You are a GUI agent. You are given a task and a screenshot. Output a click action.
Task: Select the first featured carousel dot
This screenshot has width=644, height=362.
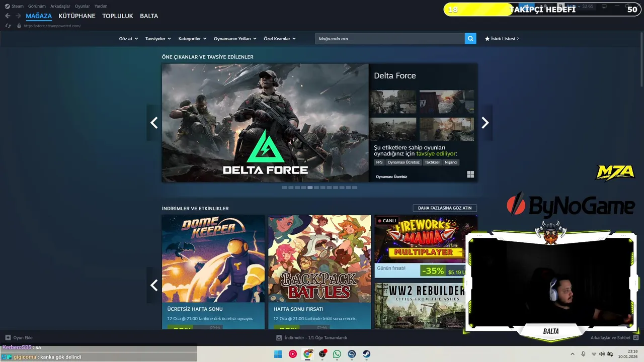pos(284,188)
